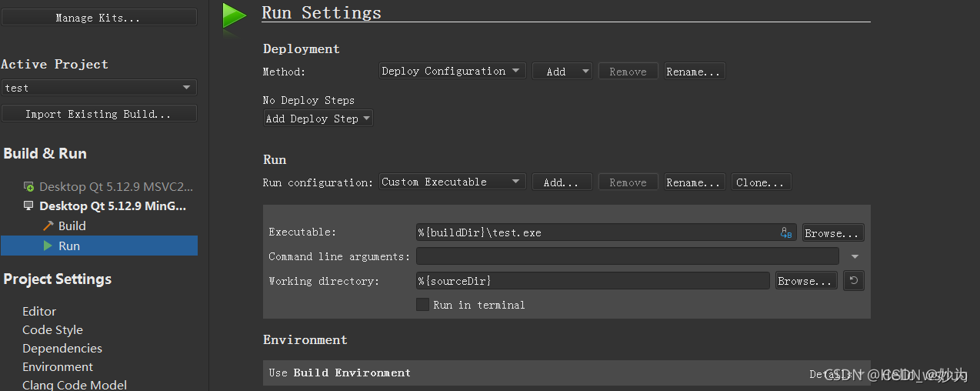980x391 pixels.
Task: Expand the command line arguments history arrow
Action: tap(855, 256)
